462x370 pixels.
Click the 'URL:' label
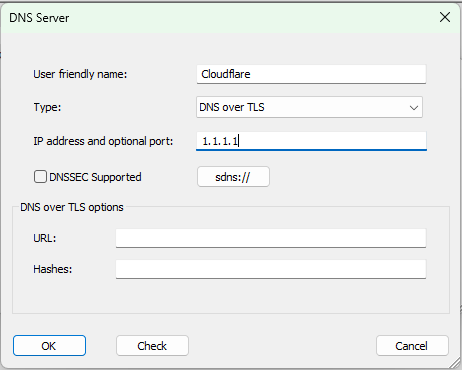[45, 238]
